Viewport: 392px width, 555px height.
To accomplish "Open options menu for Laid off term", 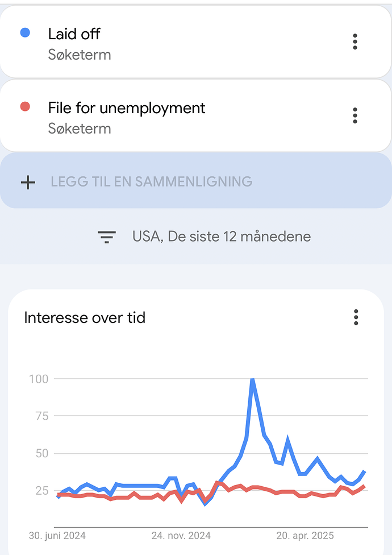I will [355, 42].
